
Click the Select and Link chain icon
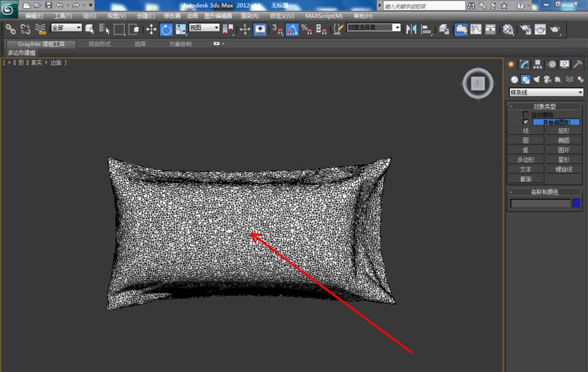11,29
